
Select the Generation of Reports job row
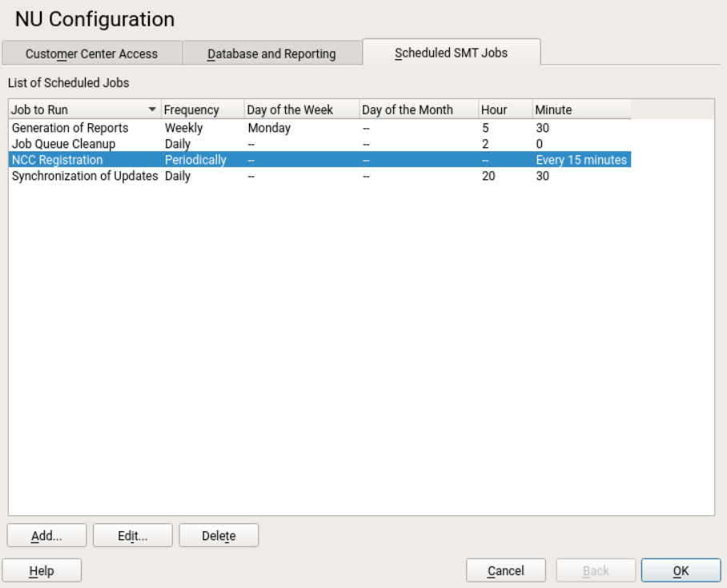click(x=70, y=128)
